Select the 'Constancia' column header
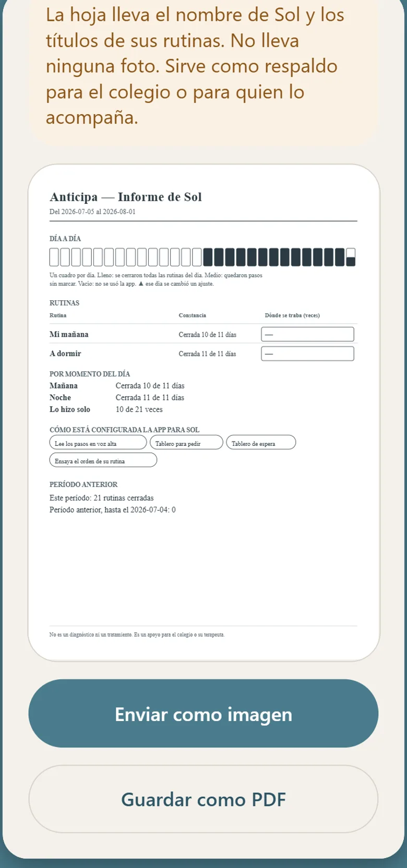Image resolution: width=407 pixels, height=868 pixels. click(x=193, y=315)
